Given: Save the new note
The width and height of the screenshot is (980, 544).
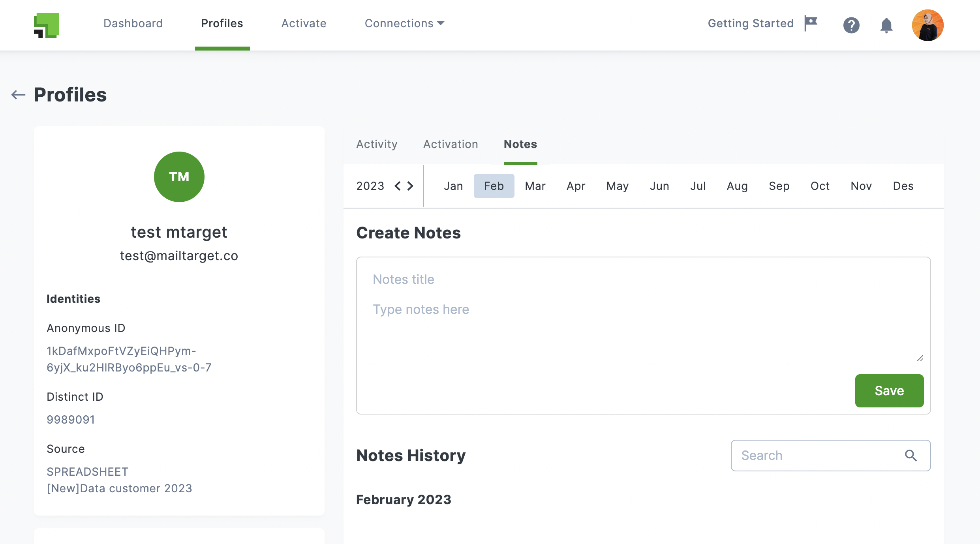Looking at the screenshot, I should (889, 390).
